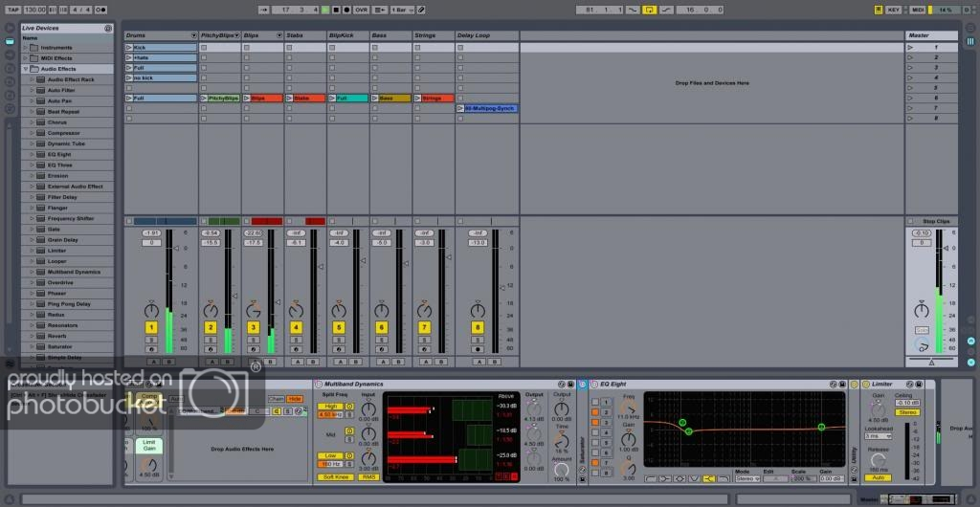Screen dimensions: 980x507
Task: Launch the PitchyBlips clip
Action: 205,98
